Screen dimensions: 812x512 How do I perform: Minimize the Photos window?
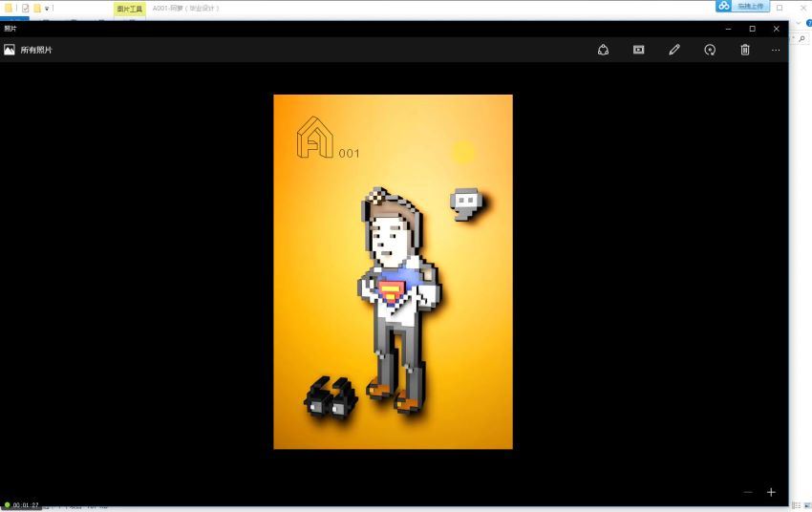728,29
